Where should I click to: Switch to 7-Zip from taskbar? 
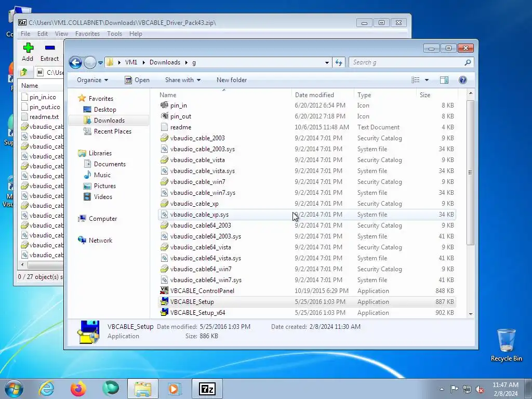[x=207, y=389]
